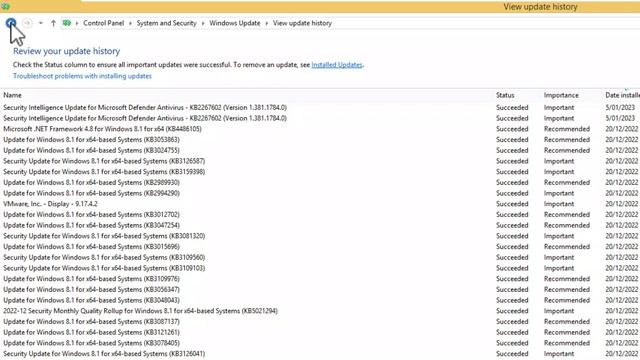Select VMware, Inc. Display 9.17.4.2 row
The image size is (640, 360).
pyautogui.click(x=320, y=204)
